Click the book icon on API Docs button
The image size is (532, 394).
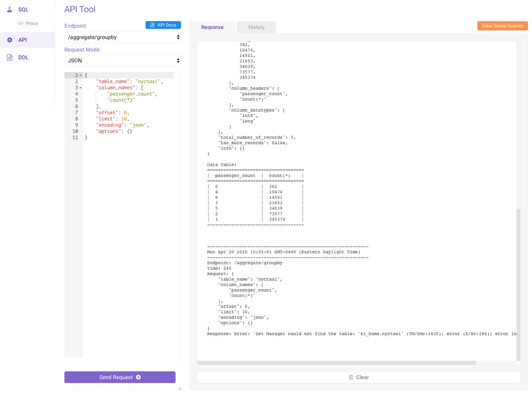(x=153, y=24)
